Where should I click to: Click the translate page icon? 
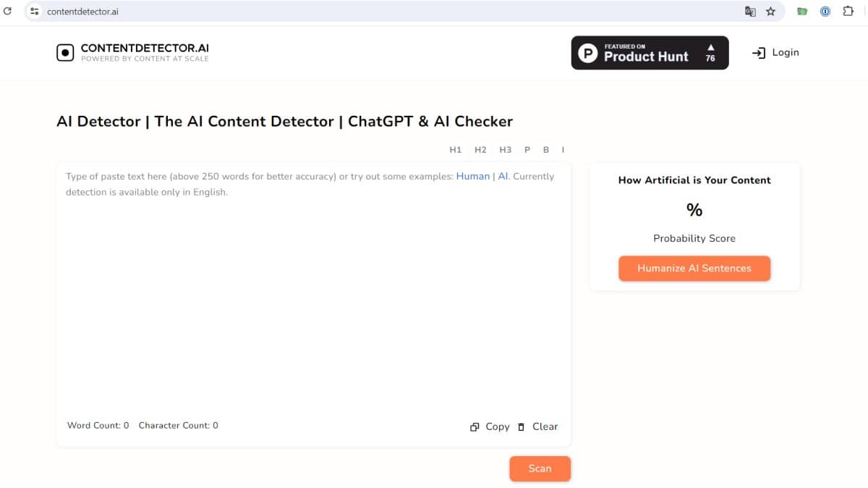(750, 12)
